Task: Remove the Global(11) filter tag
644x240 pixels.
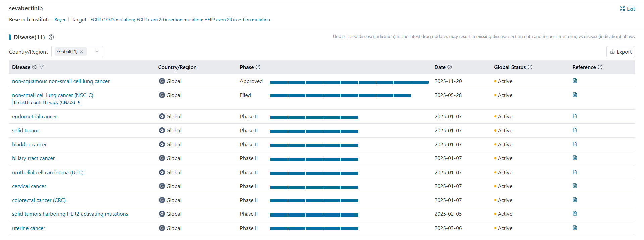Action: pos(82,52)
